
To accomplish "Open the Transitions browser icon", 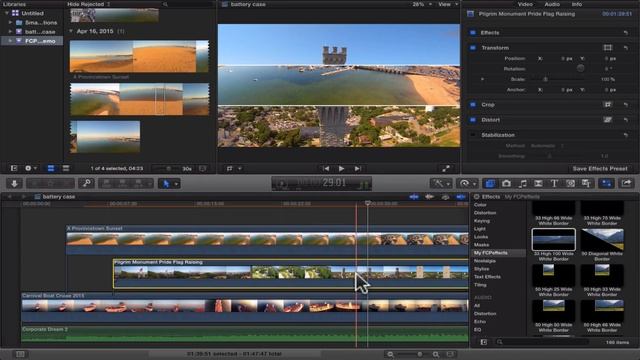I will coord(538,184).
